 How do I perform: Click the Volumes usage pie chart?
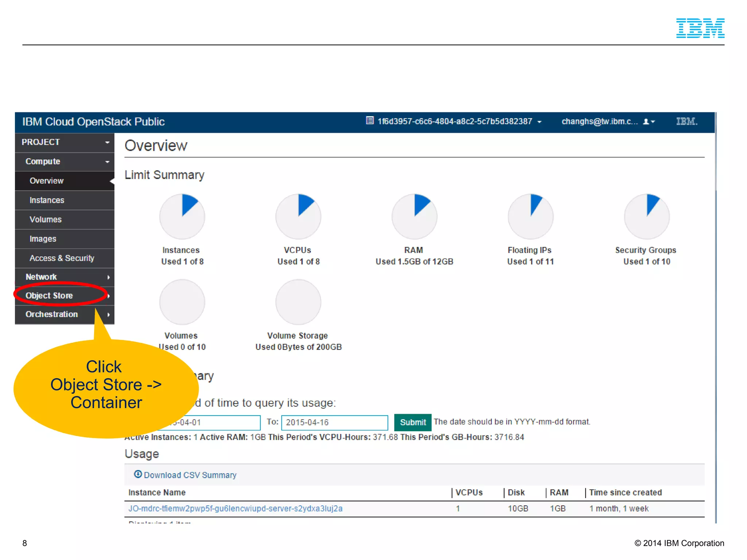pos(182,302)
